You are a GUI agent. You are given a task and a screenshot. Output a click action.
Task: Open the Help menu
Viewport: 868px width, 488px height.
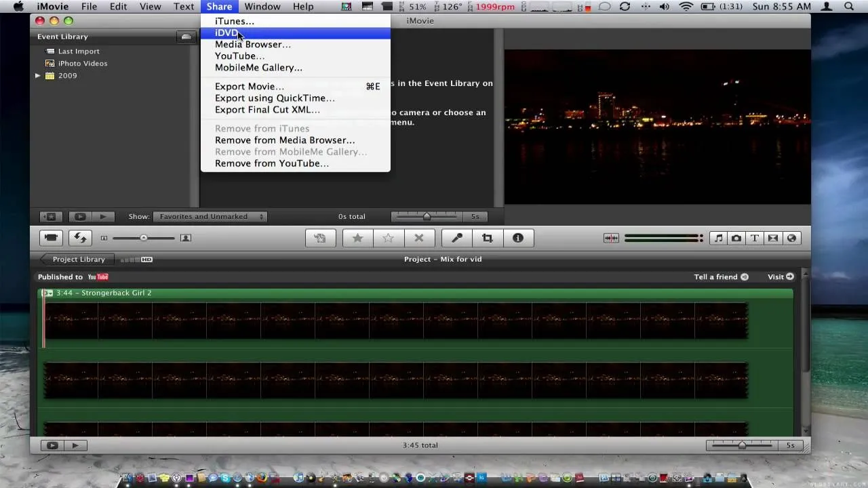click(x=303, y=7)
